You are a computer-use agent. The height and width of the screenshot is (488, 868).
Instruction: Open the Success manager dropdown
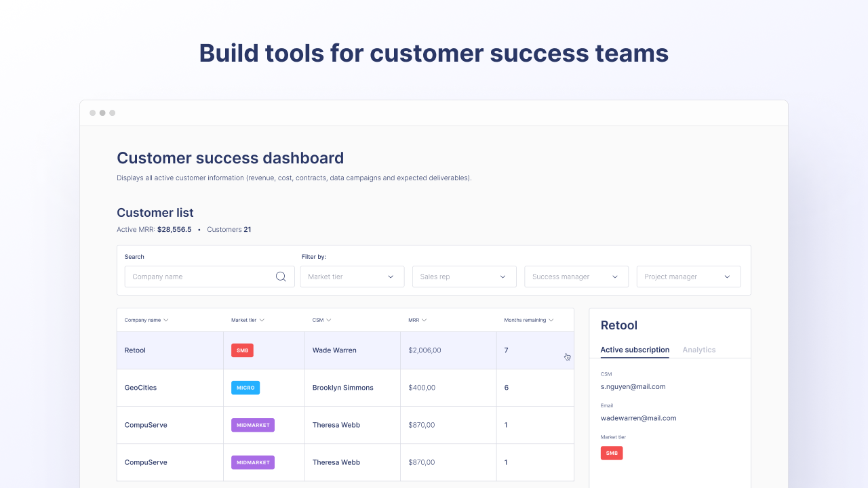pyautogui.click(x=576, y=277)
